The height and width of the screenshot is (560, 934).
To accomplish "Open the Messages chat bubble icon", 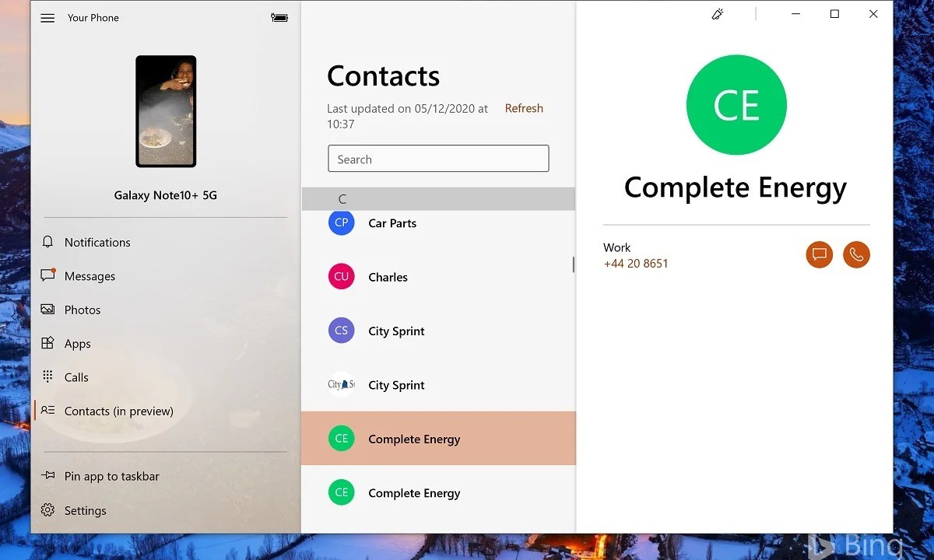I will [x=47, y=275].
